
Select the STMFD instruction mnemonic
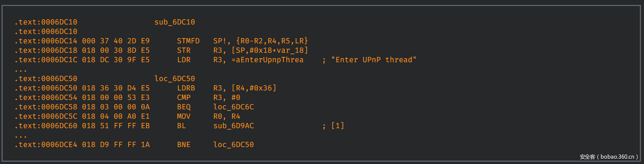188,41
